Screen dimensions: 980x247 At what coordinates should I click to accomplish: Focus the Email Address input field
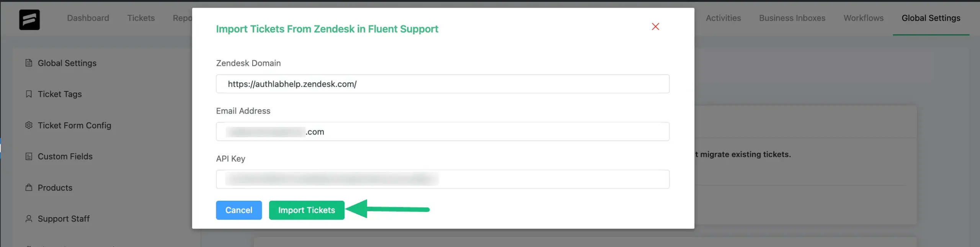(443, 132)
